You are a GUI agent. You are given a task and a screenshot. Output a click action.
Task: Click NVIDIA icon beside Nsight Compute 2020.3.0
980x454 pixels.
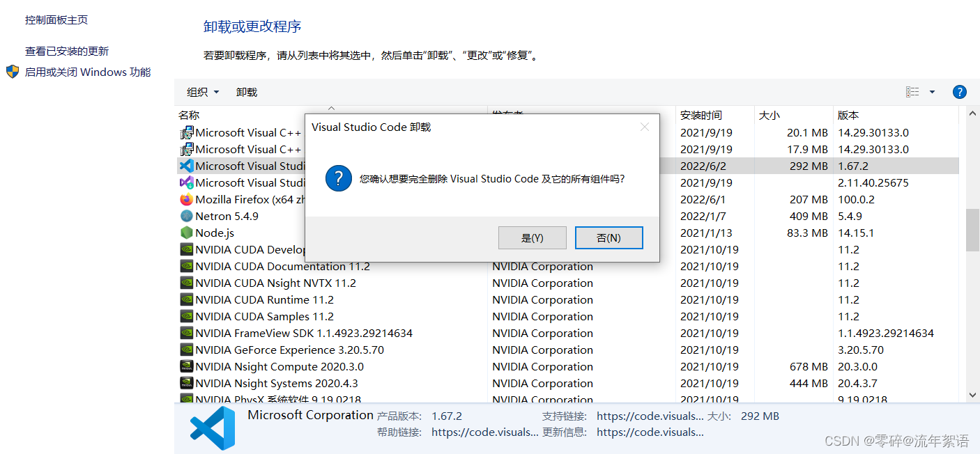click(x=186, y=366)
